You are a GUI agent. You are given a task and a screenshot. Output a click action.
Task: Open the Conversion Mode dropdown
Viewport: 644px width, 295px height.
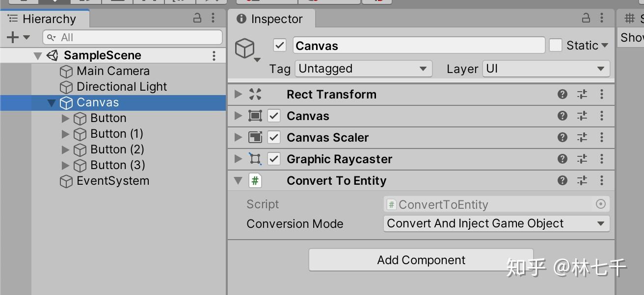496,223
